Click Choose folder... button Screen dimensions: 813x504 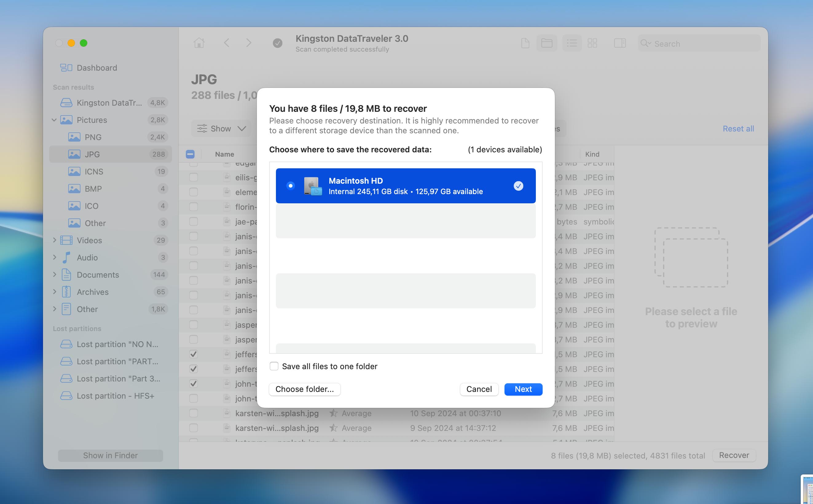pos(304,389)
